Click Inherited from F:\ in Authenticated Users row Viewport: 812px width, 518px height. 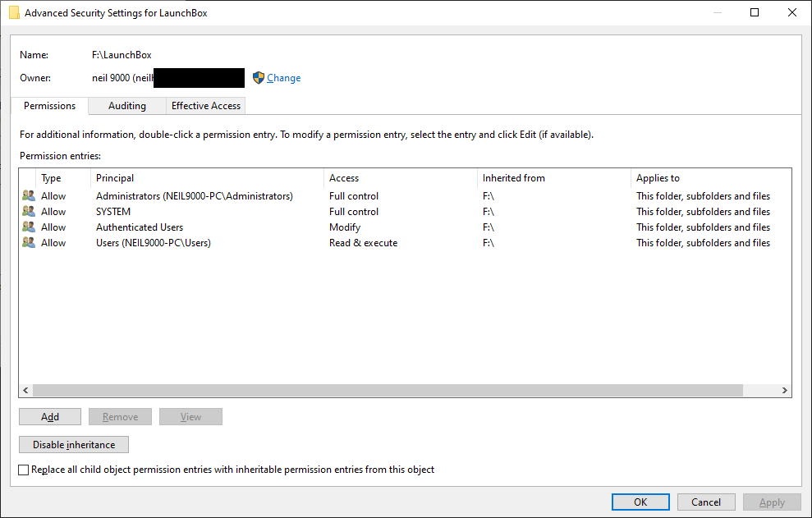tap(489, 227)
